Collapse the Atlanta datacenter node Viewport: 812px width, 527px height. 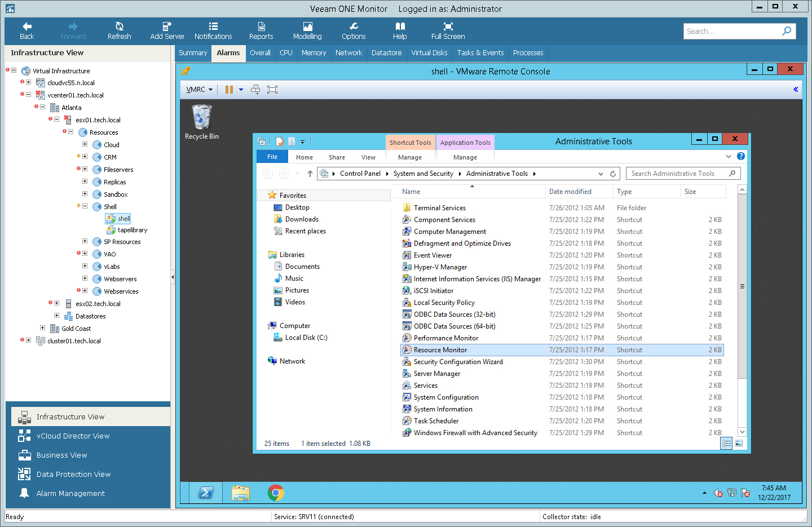tap(42, 107)
